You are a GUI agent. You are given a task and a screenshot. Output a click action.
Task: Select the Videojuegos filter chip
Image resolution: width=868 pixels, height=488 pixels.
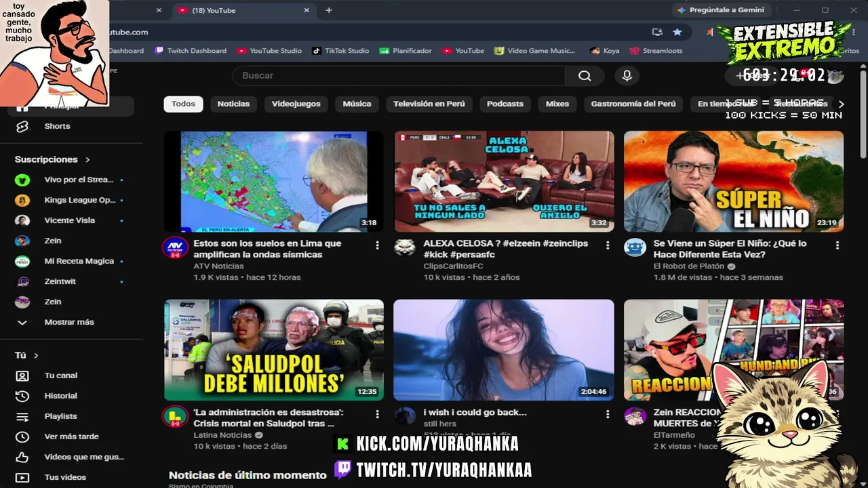pyautogui.click(x=296, y=104)
